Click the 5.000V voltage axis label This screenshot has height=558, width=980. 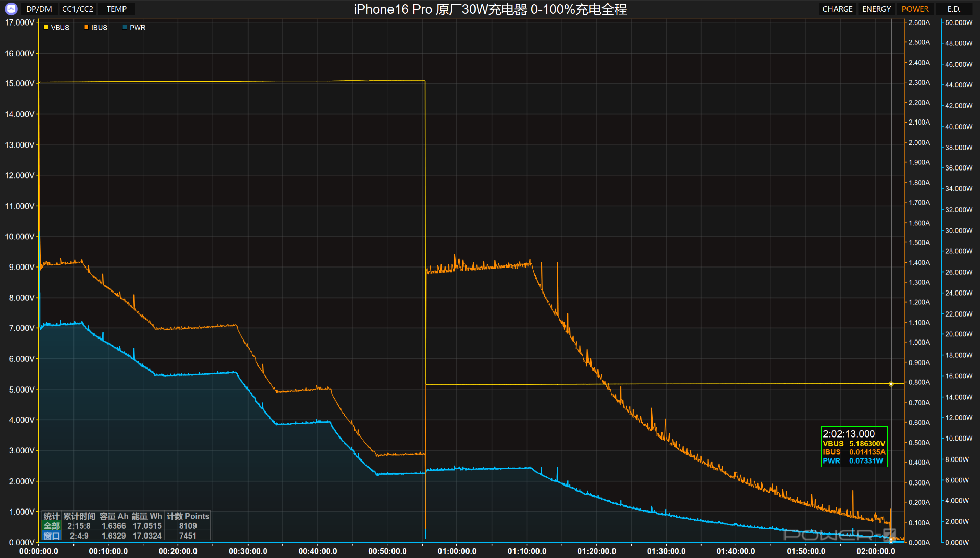[x=21, y=390]
